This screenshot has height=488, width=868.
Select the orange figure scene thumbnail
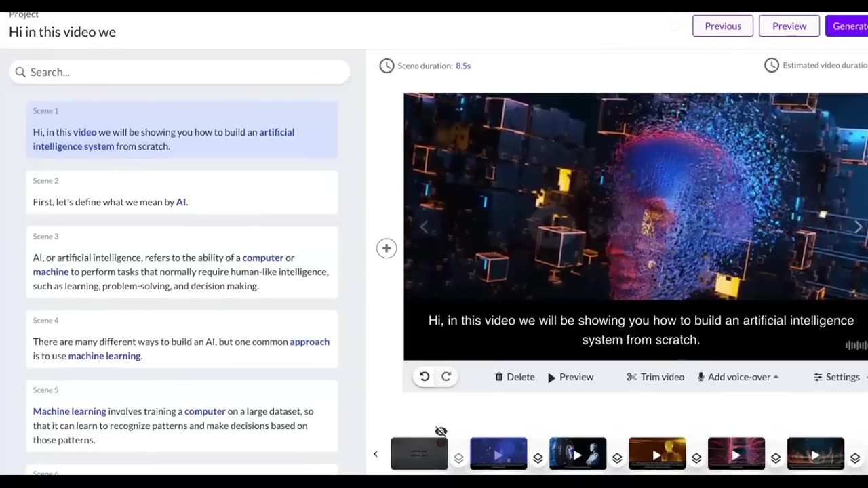click(x=657, y=453)
